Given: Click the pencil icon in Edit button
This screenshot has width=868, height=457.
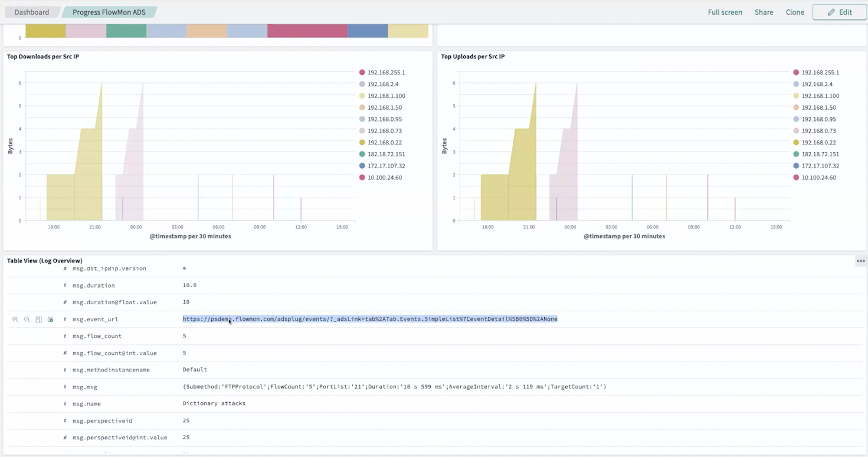Looking at the screenshot, I should pyautogui.click(x=831, y=12).
